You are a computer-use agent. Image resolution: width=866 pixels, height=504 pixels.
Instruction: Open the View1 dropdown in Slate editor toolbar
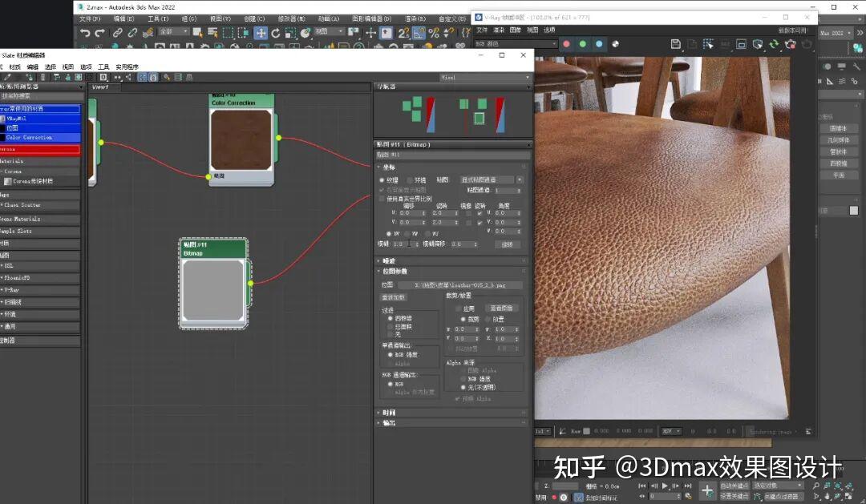(485, 77)
